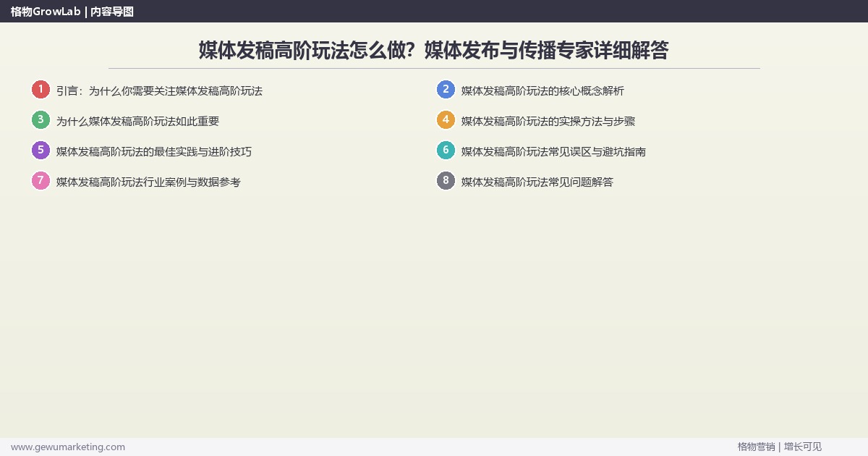868x456 pixels.
Task: Click the blue number 2 circle badge
Action: tap(446, 90)
